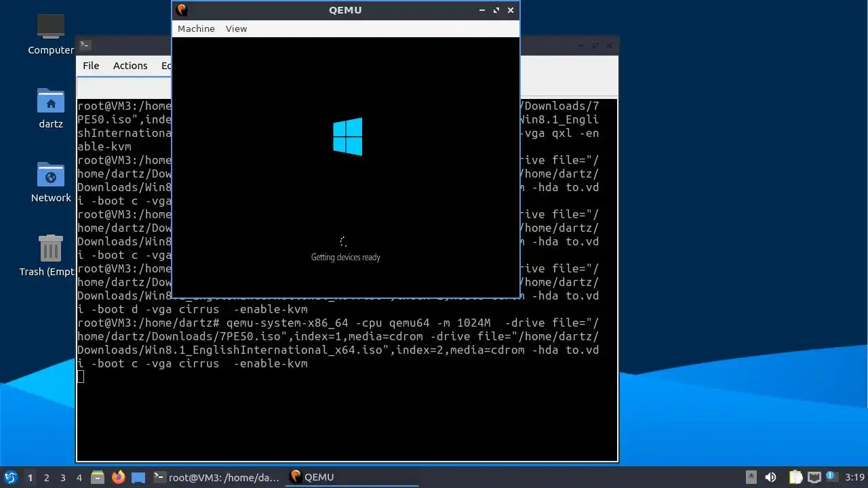Launch the file manager from the panel
Image resolution: width=868 pixels, height=488 pixels.
tap(98, 477)
